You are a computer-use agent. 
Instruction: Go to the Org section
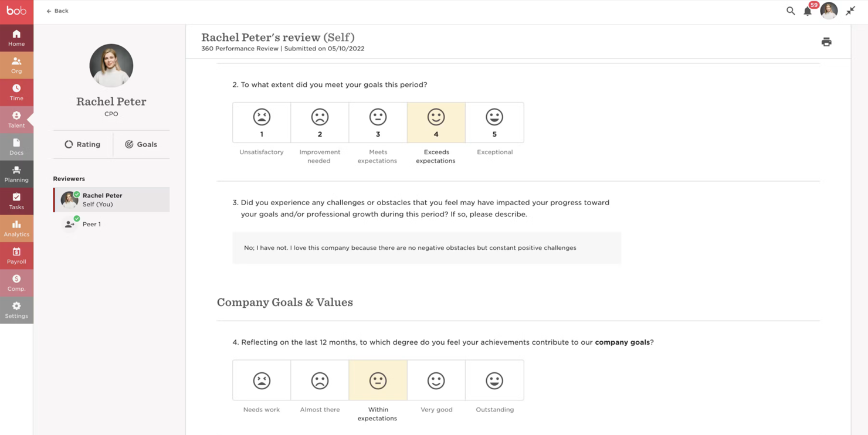tap(16, 65)
